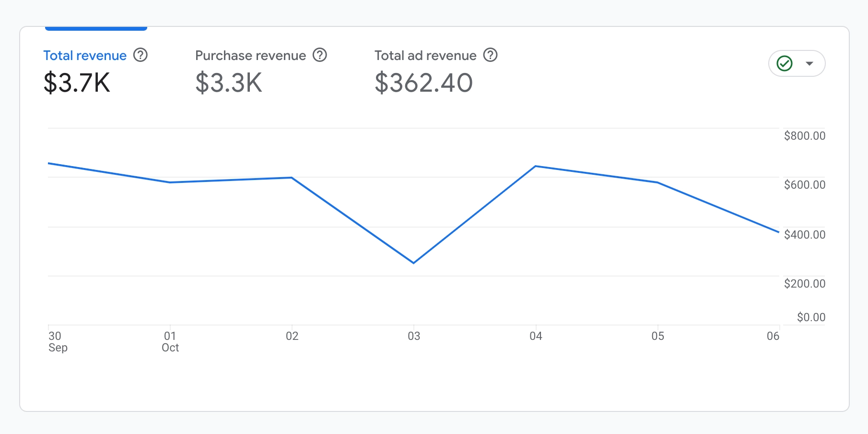Switch to the Purchase revenue tab
868x434 pixels.
[x=250, y=56]
